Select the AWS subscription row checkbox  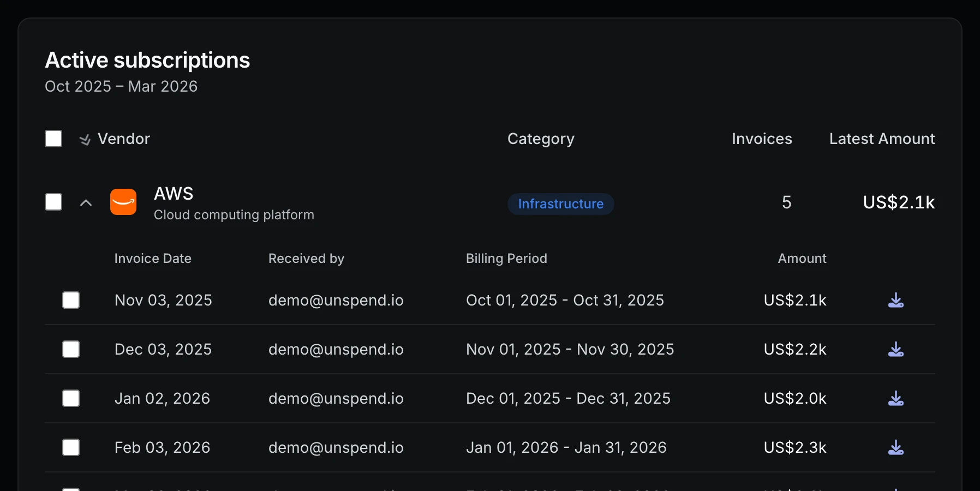tap(53, 202)
